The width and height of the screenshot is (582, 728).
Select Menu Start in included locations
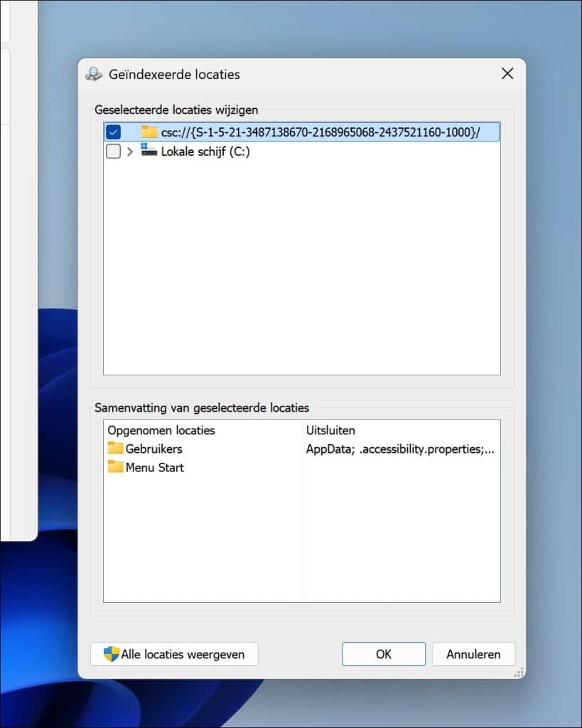[x=154, y=468]
